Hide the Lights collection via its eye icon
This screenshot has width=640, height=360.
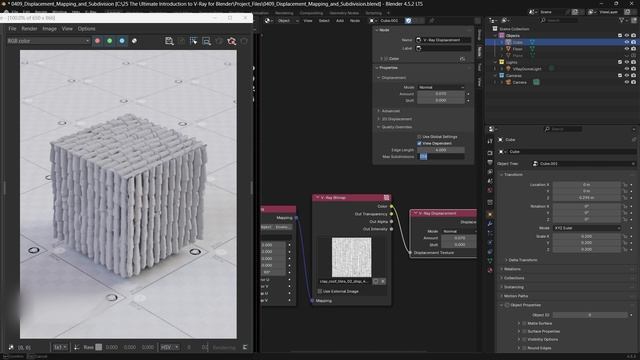627,62
